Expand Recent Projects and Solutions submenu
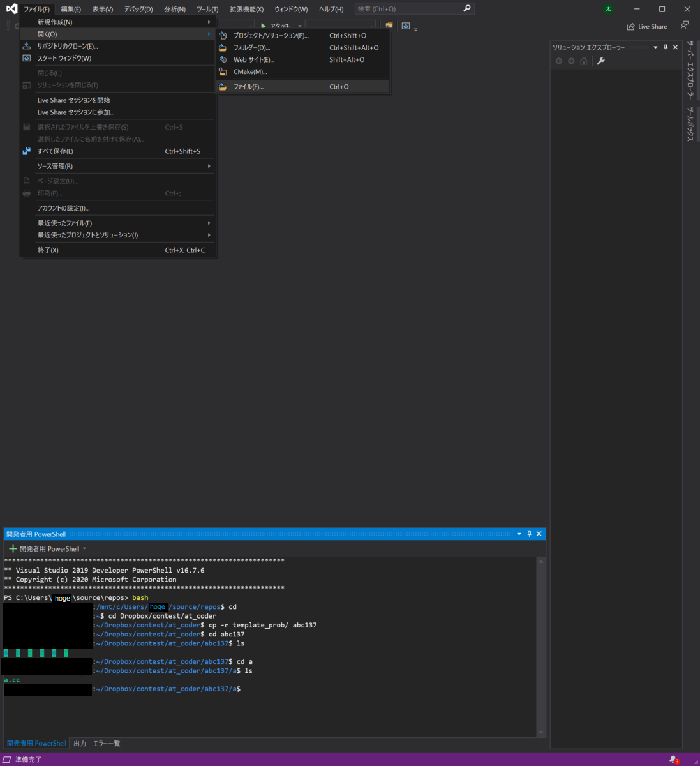700x766 pixels. 117,235
